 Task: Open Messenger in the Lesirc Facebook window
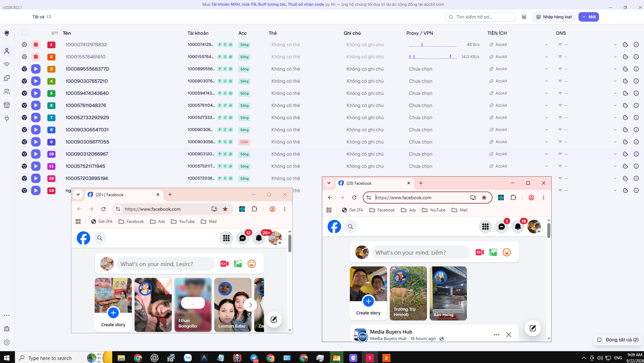point(242,238)
